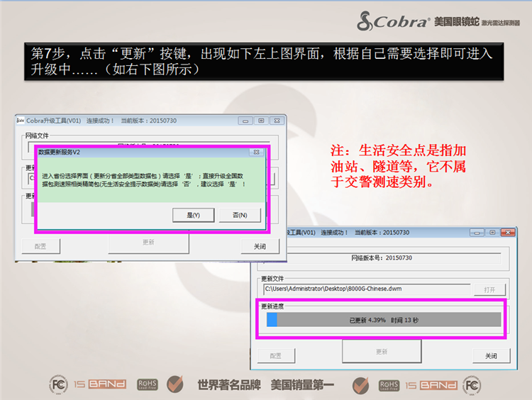Click the 否(N) button in data update dialog
532x400 pixels.
tap(240, 215)
